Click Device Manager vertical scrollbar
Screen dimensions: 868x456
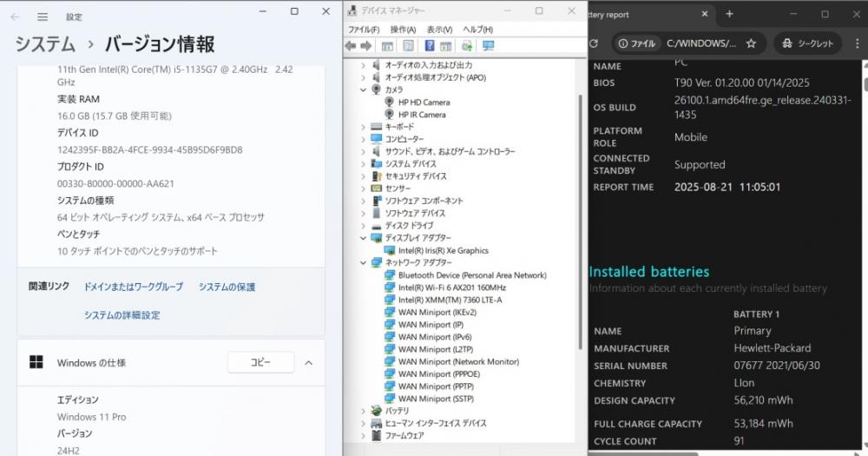(x=580, y=221)
